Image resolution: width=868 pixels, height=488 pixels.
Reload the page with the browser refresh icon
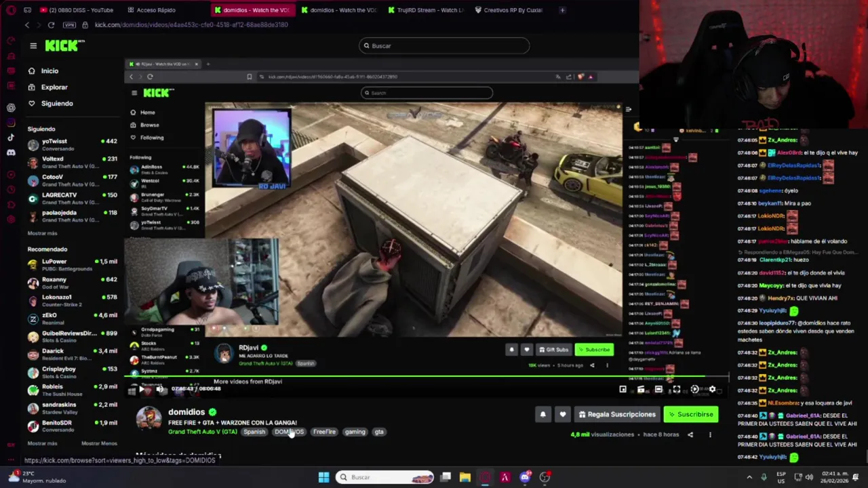tap(51, 25)
